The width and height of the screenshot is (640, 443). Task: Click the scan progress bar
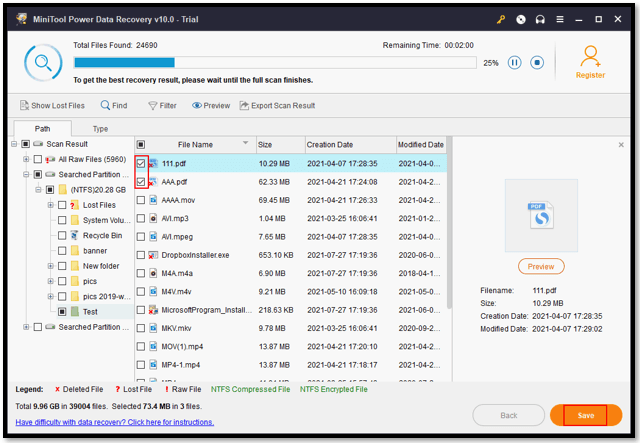(x=275, y=62)
